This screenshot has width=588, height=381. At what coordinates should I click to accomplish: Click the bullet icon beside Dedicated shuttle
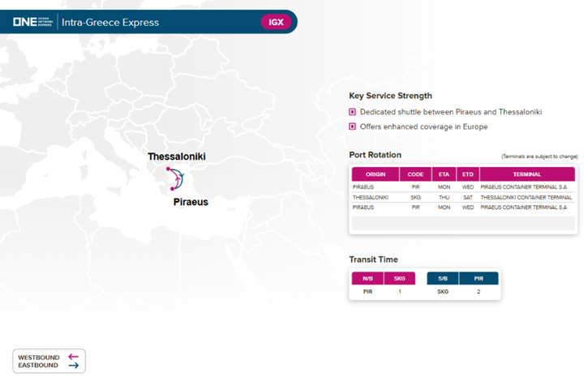tap(353, 112)
